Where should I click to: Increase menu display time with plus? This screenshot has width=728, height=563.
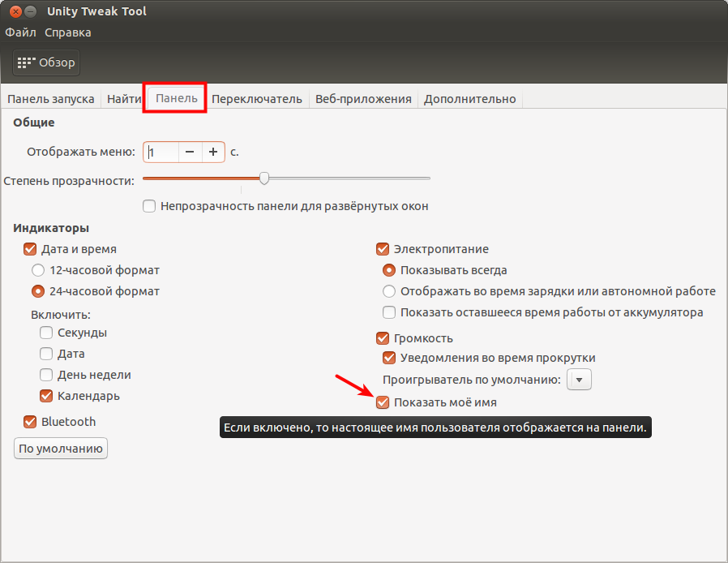click(213, 152)
